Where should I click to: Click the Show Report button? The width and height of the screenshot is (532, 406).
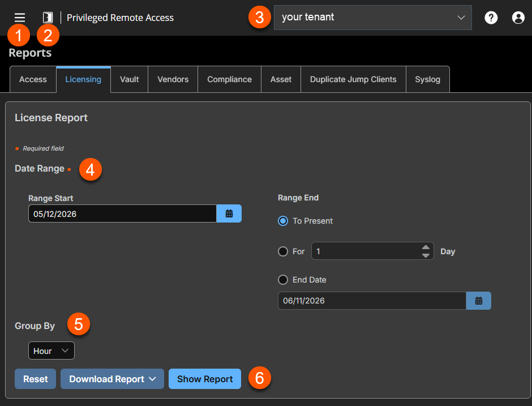pos(205,379)
